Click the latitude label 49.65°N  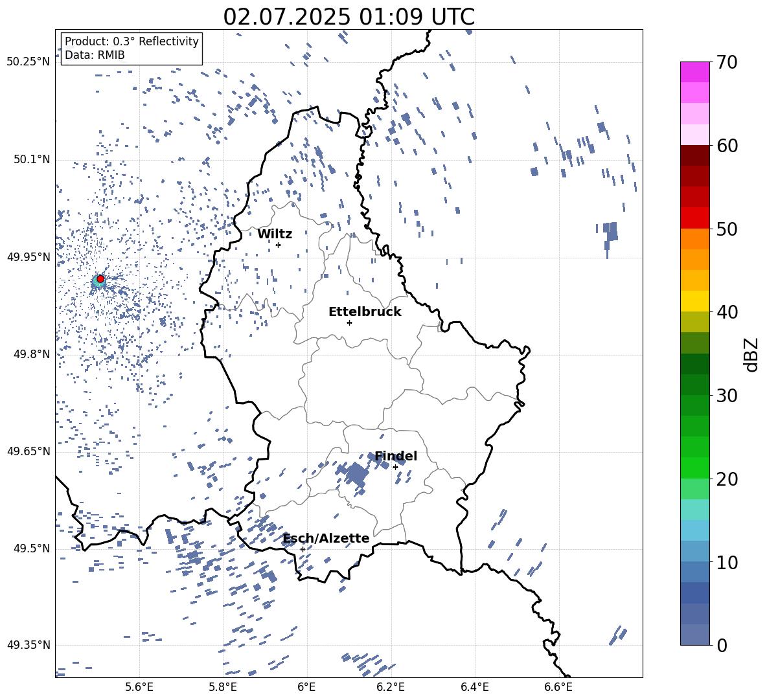click(29, 451)
